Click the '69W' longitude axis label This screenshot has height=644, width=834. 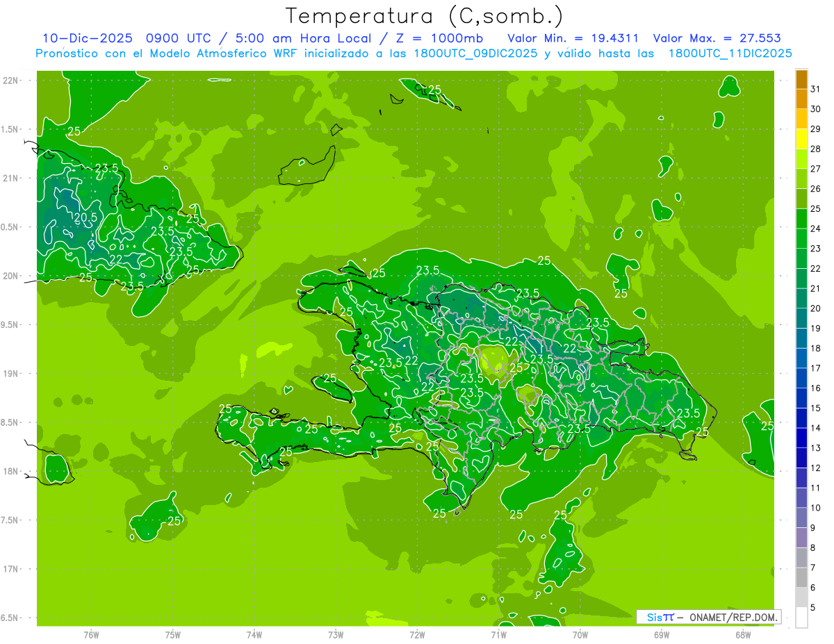point(662,635)
